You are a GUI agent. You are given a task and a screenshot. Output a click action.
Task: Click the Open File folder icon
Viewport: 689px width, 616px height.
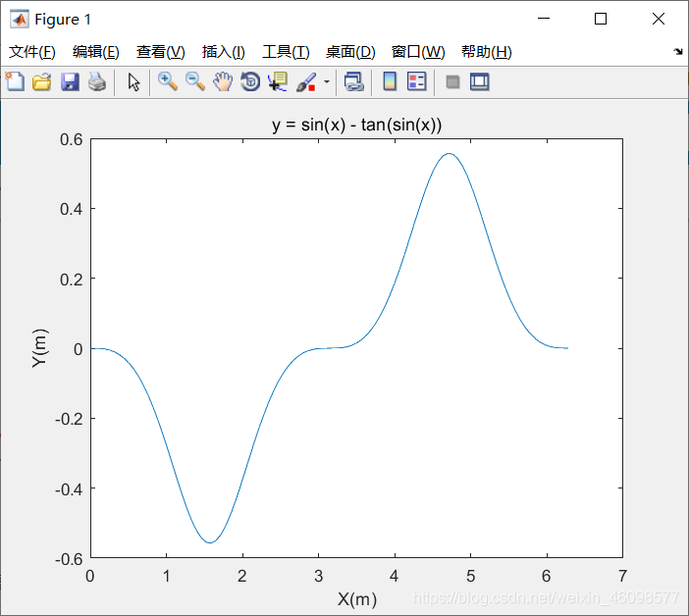[x=41, y=82]
